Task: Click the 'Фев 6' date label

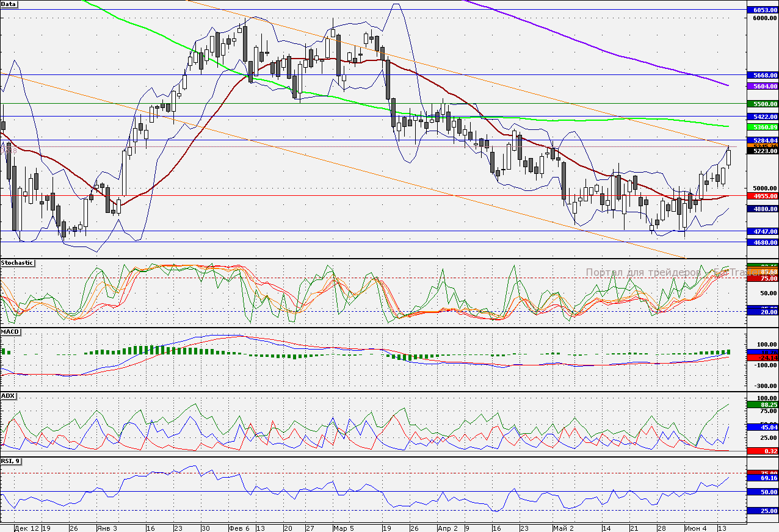Action: point(239,528)
